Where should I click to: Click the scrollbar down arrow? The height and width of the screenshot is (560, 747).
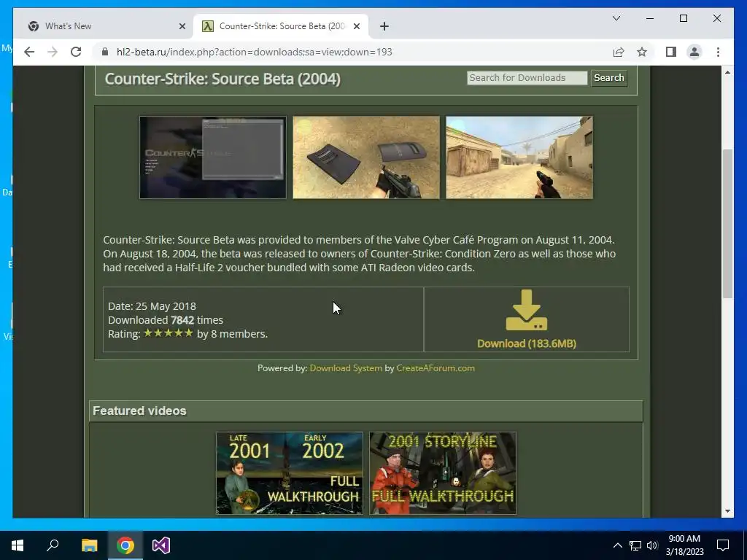coord(727,511)
